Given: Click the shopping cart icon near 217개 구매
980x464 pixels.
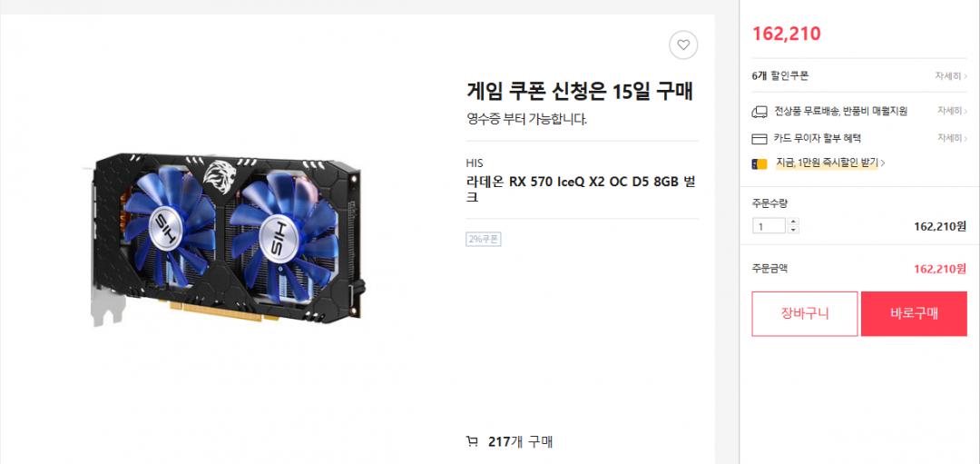Looking at the screenshot, I should 472,442.
